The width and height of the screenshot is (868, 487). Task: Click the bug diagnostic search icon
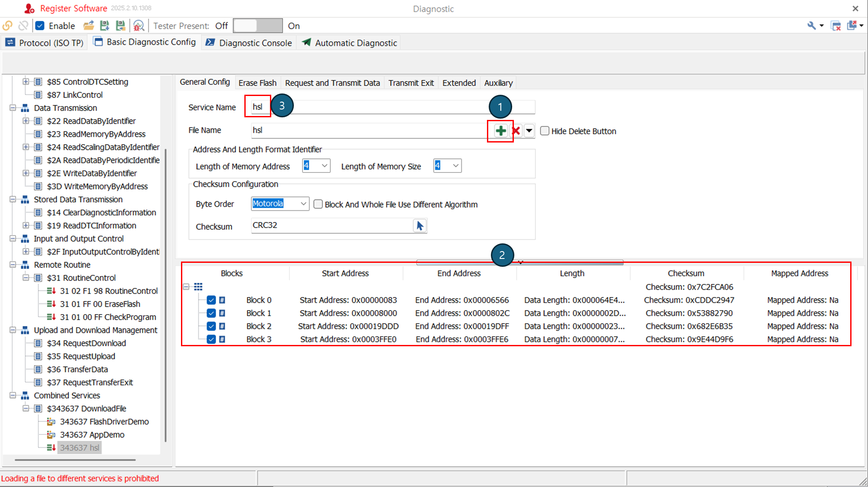pos(138,26)
